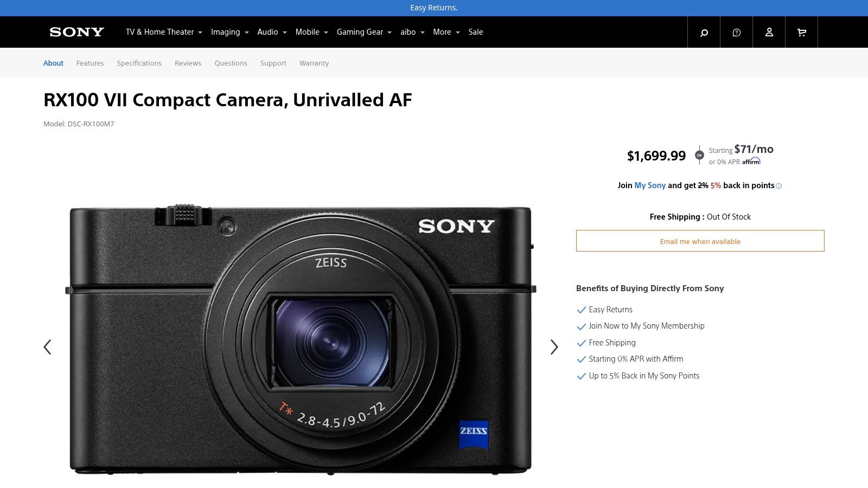Image resolution: width=868 pixels, height=488 pixels.
Task: Follow the My Sony link
Action: (650, 185)
